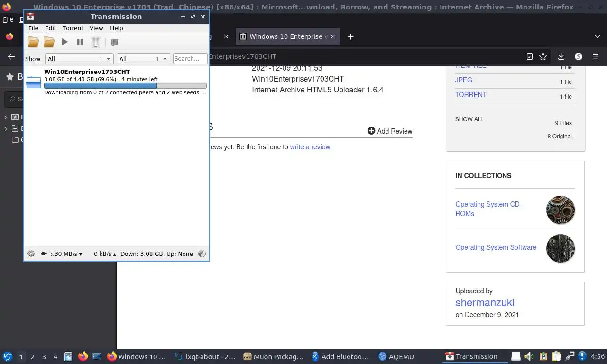Open the Firefox File menu
Image resolution: width=607 pixels, height=364 pixels.
point(8,19)
